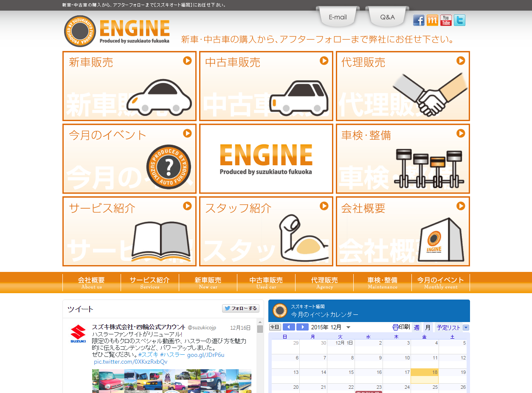Click the tweet date 12月16日

(240, 328)
